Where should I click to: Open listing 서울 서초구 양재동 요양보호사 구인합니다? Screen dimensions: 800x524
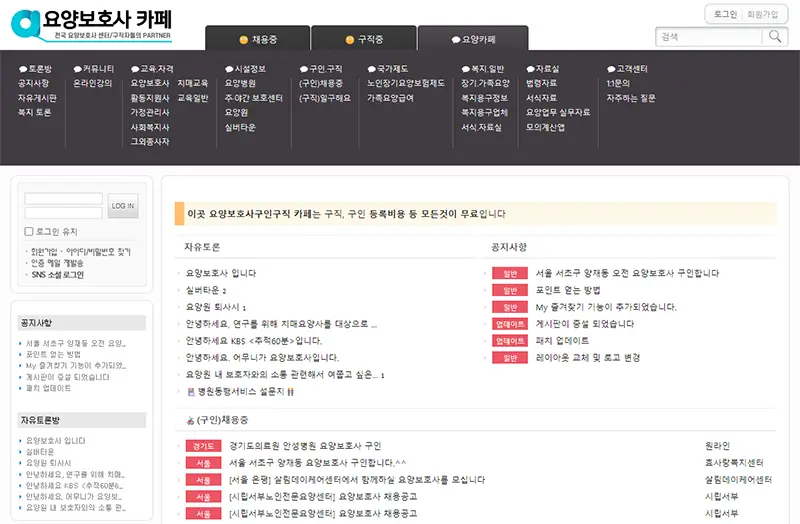tap(317, 463)
